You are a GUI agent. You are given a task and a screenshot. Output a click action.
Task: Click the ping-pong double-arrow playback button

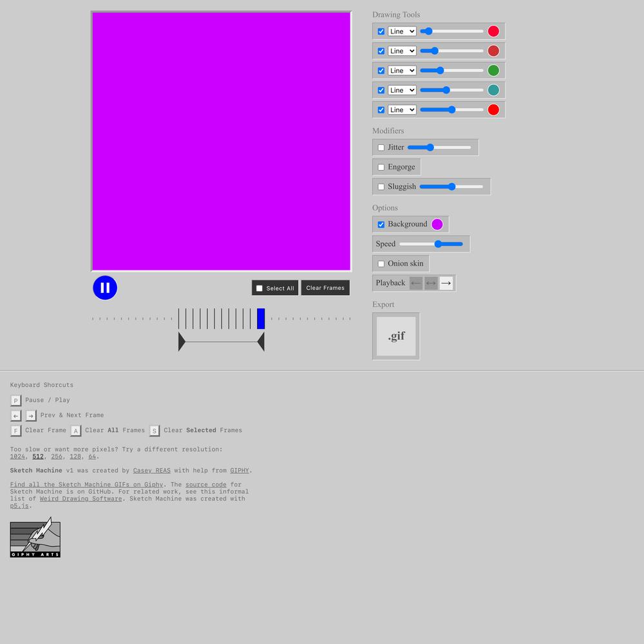[431, 283]
